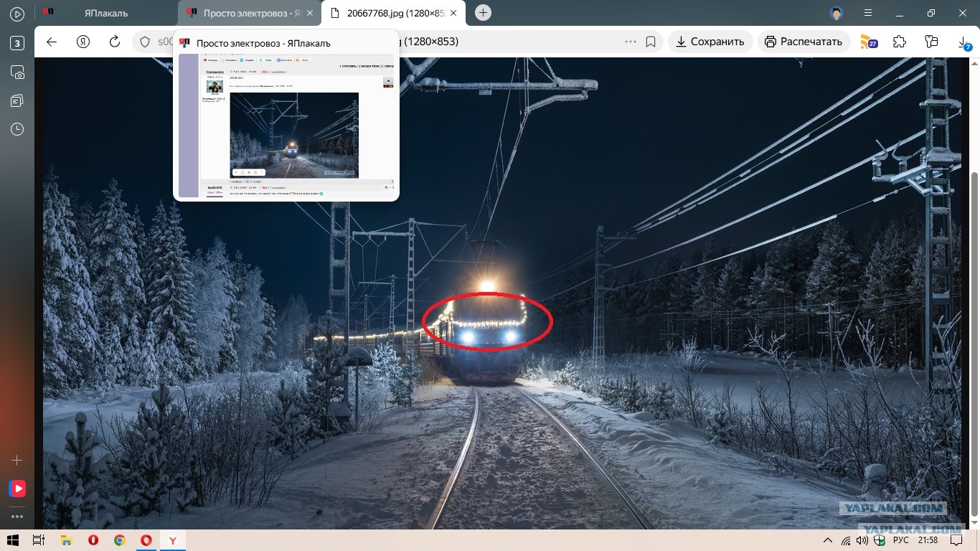Open the extension with 27 badge
Image resolution: width=980 pixels, height=551 pixels.
[x=868, y=42]
